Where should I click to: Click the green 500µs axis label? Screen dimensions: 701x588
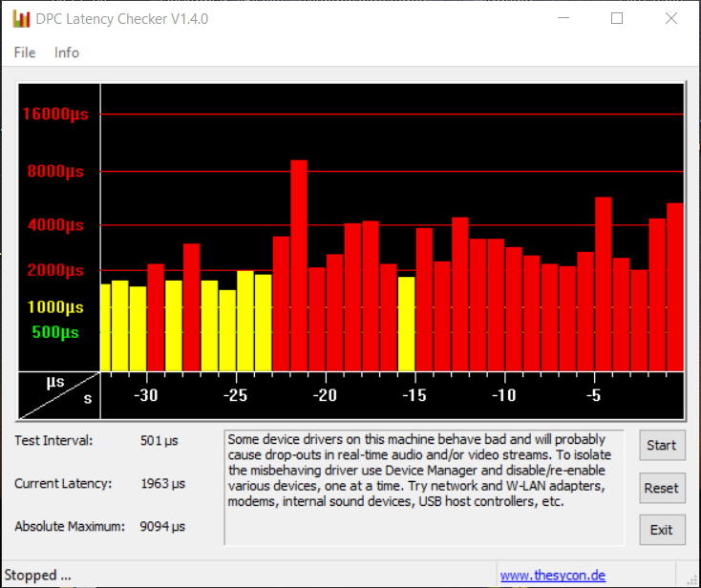click(55, 332)
